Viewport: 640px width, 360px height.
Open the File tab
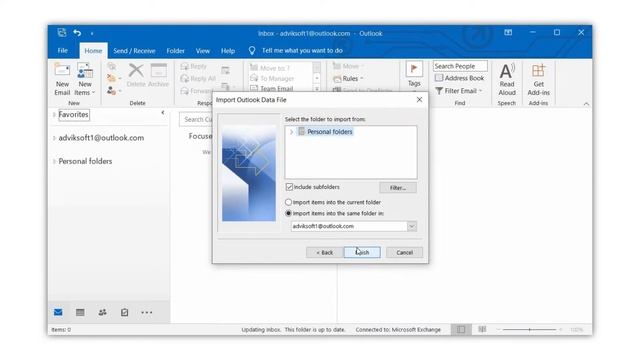coord(62,51)
